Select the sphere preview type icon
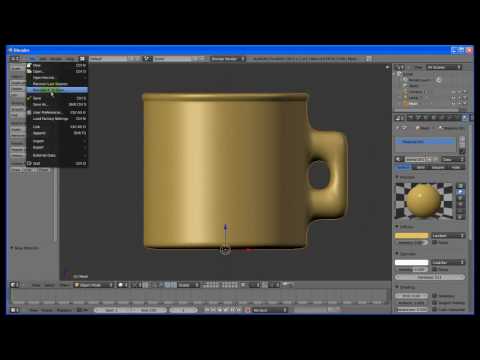Image resolution: width=480 pixels, height=360 pixels. pyautogui.click(x=460, y=192)
